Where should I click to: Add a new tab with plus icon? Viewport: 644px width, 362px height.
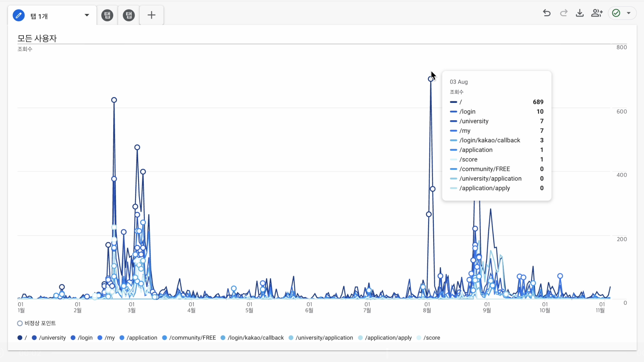[x=152, y=15]
